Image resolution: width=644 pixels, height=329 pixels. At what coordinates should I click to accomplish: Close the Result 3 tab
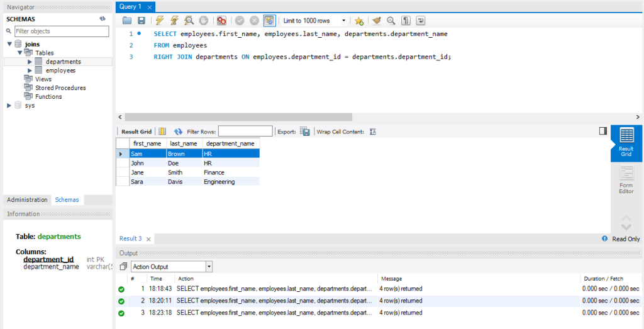148,239
